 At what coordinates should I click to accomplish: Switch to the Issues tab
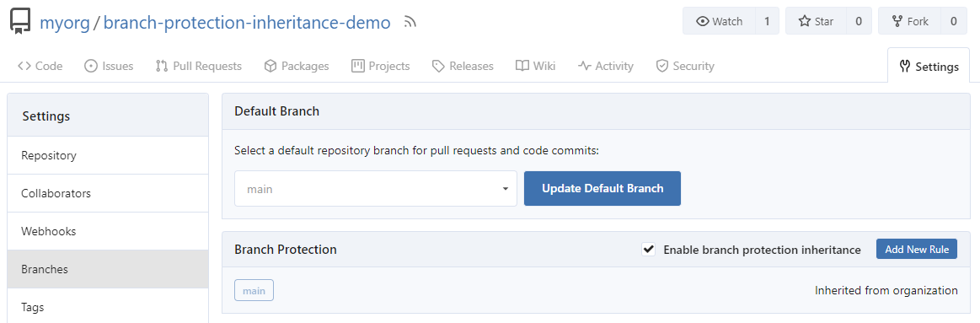pos(109,66)
